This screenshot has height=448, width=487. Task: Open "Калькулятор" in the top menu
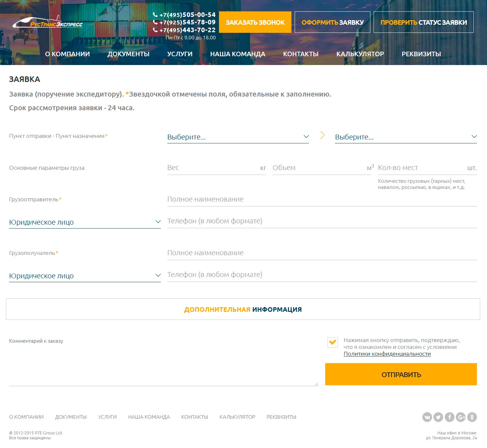click(360, 54)
